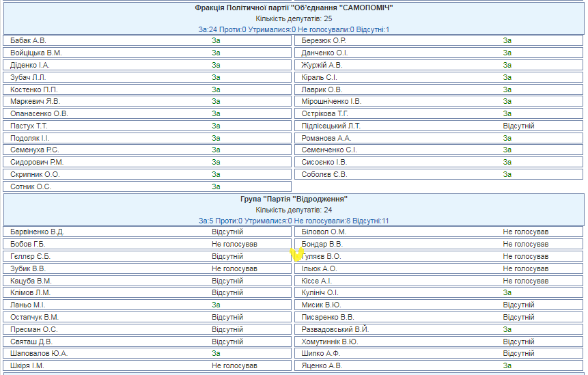Image resolution: width=588 pixels, height=375 pixels.
Task: Click Відродження totals line За:5
Action: coord(294,221)
